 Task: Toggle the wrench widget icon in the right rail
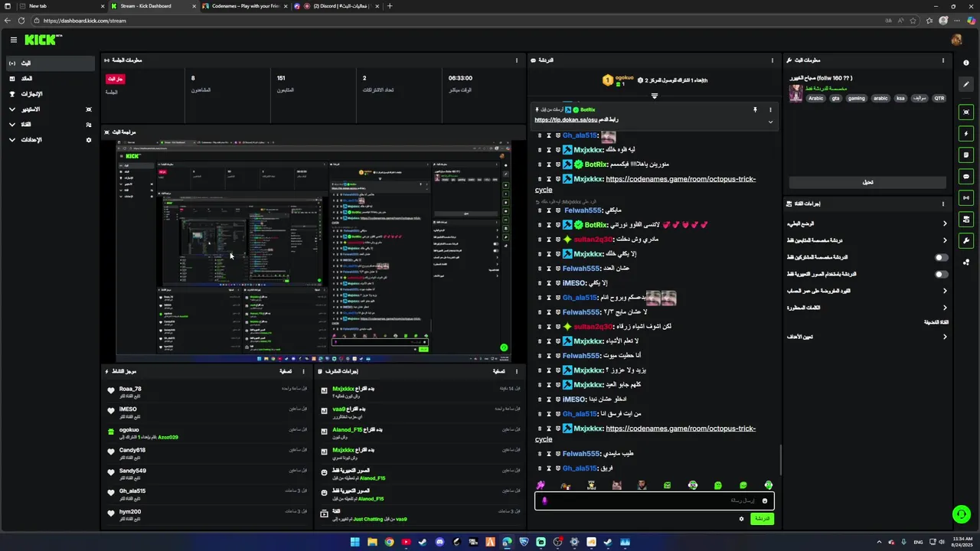tap(966, 241)
